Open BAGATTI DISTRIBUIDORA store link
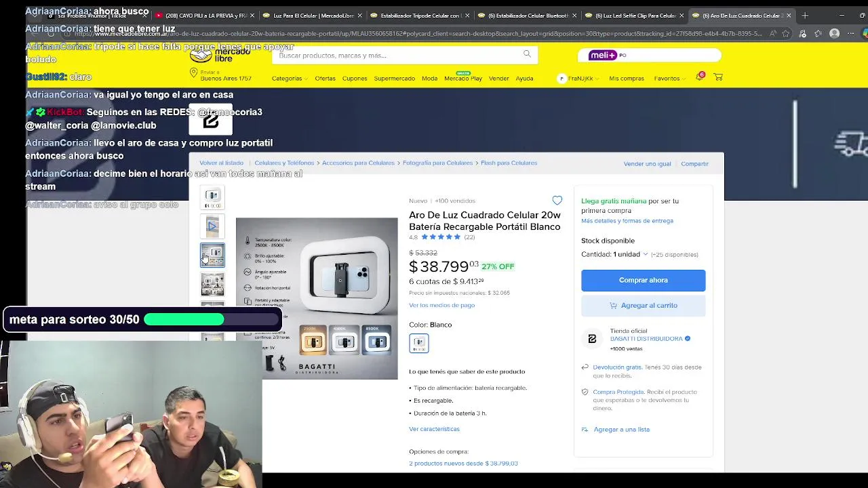The height and width of the screenshot is (488, 868). [646, 338]
